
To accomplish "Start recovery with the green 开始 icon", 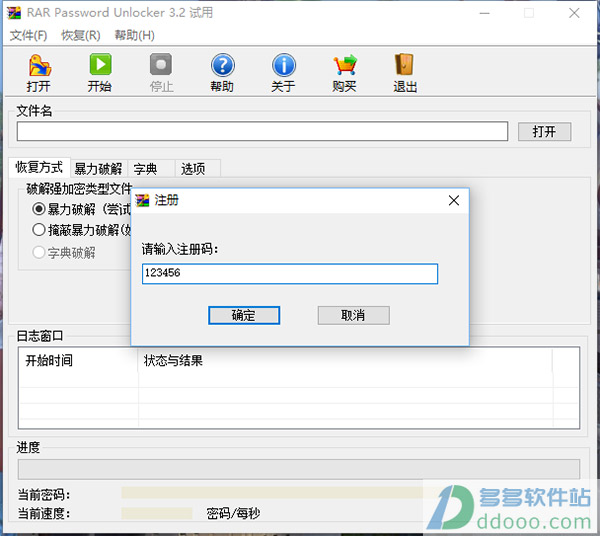I will pyautogui.click(x=100, y=73).
